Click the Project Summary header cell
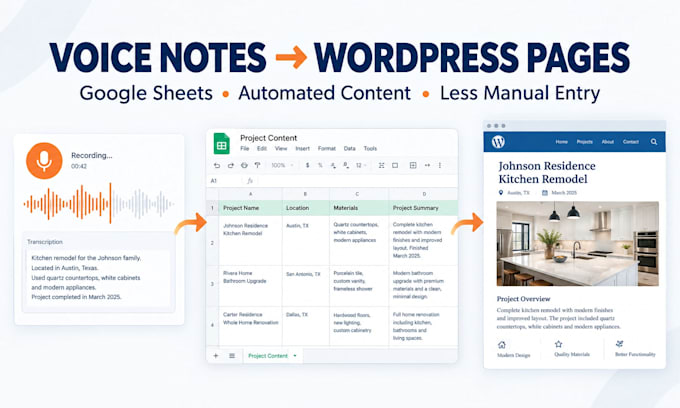 [x=423, y=208]
